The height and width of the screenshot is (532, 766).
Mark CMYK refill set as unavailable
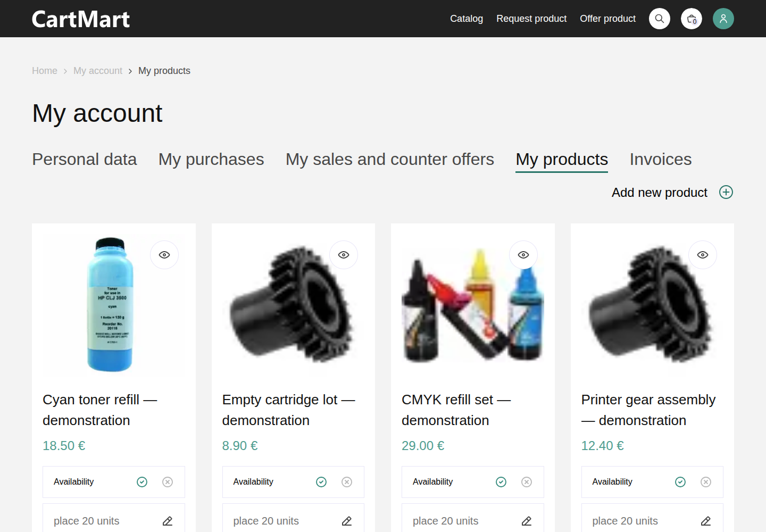click(x=527, y=482)
